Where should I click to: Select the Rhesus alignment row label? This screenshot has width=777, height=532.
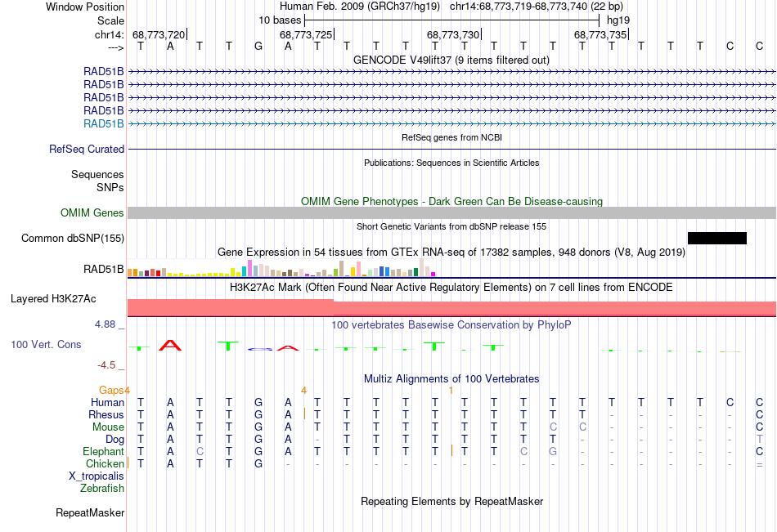tap(106, 414)
